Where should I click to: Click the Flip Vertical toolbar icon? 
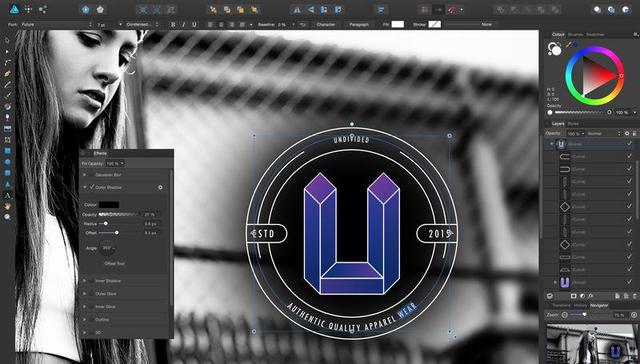tap(311, 9)
